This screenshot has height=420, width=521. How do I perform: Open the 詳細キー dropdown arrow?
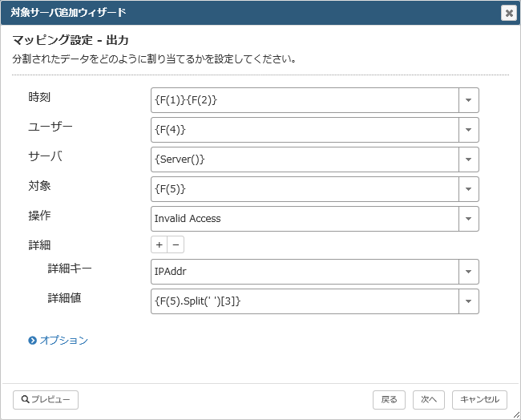(x=469, y=272)
